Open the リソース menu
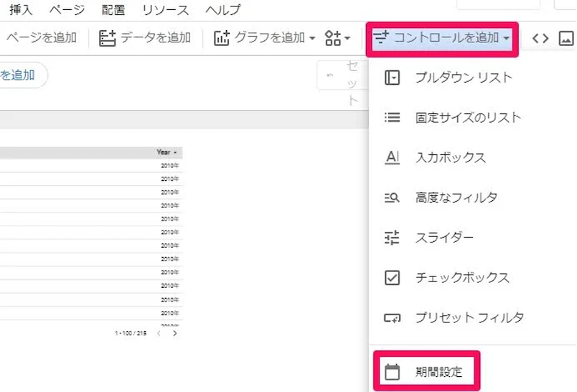Viewport: 577px width, 392px height. point(166,10)
